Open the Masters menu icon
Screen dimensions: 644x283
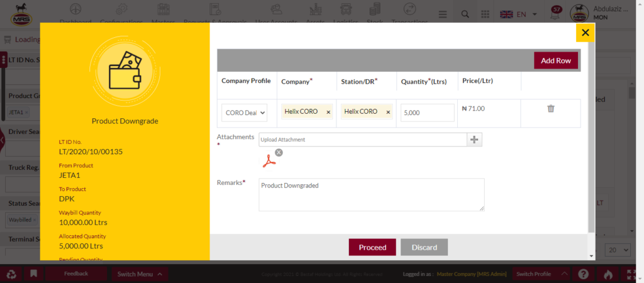[x=164, y=10]
